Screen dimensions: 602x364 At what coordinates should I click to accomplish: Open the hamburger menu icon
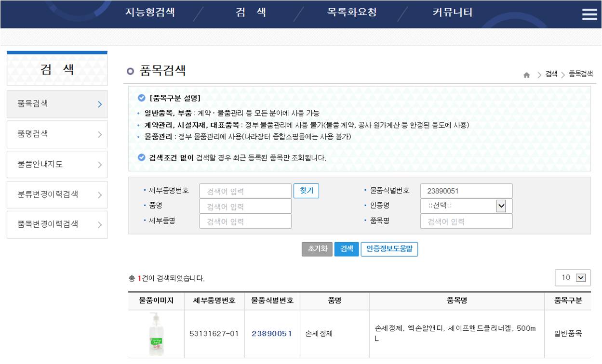coord(589,14)
